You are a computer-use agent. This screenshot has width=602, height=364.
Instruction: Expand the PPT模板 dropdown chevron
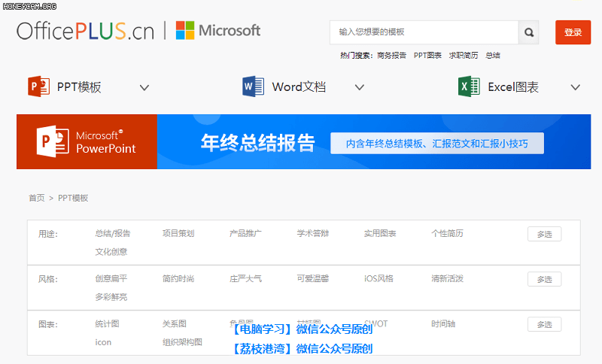pos(144,88)
